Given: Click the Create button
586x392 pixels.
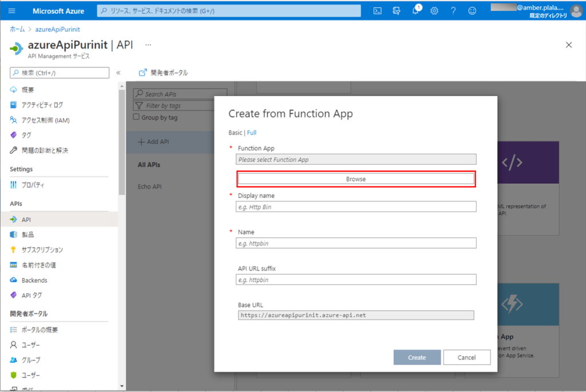Looking at the screenshot, I should pos(417,357).
